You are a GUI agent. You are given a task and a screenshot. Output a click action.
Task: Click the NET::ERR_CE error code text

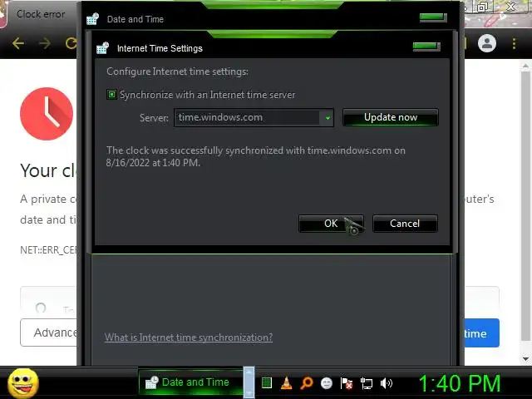[48, 250]
